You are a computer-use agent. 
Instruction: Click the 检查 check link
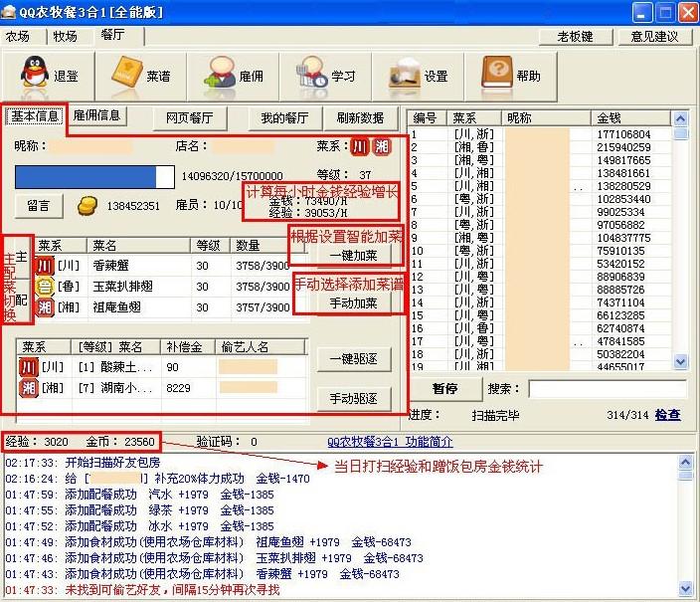coord(668,415)
